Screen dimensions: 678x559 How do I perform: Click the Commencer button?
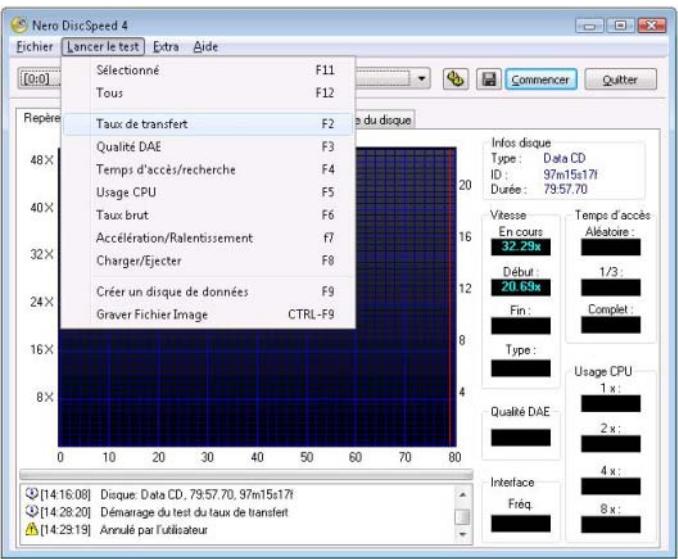[x=540, y=80]
